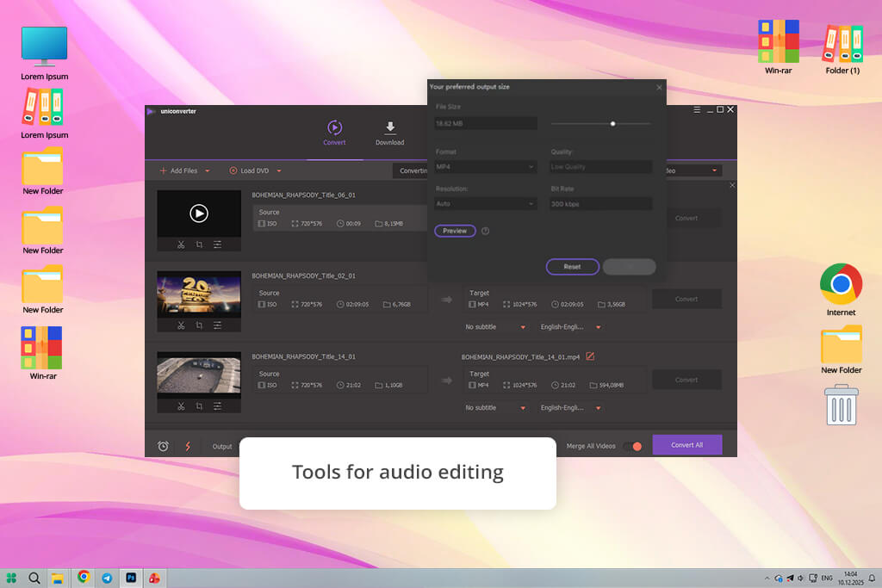This screenshot has width=882, height=588.
Task: Crop the Title_02_01 video
Action: coord(199,325)
